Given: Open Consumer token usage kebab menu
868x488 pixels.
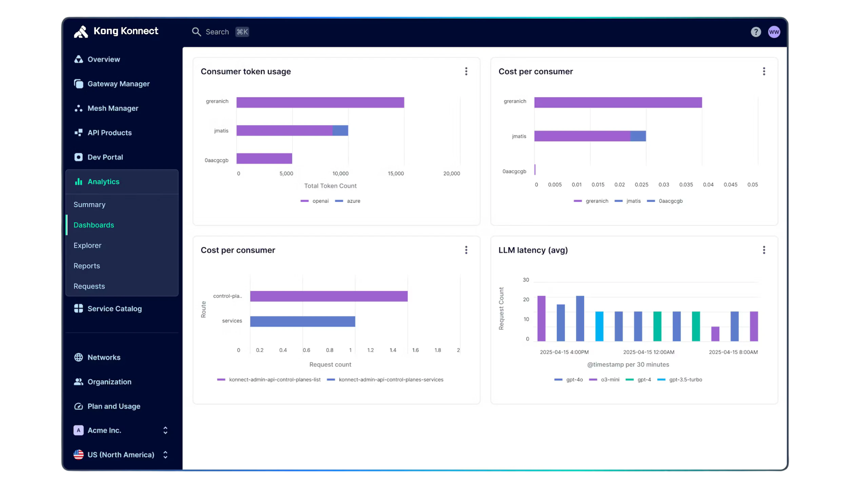Looking at the screenshot, I should pos(466,71).
